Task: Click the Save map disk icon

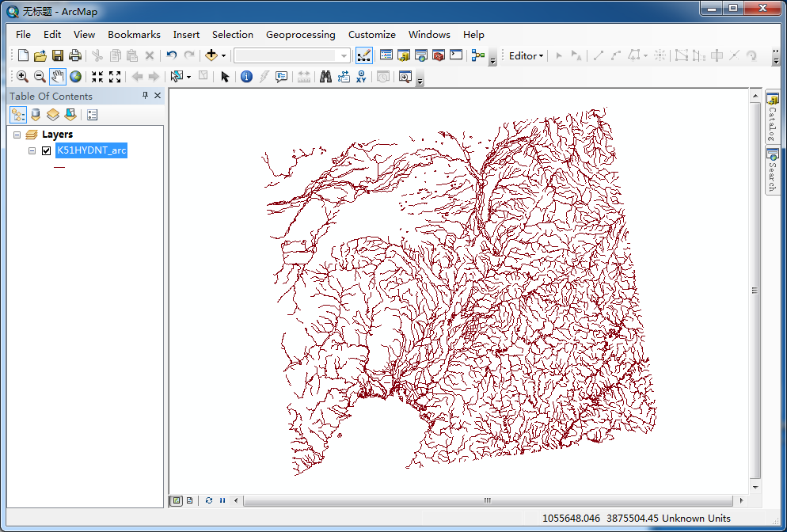Action: 58,55
